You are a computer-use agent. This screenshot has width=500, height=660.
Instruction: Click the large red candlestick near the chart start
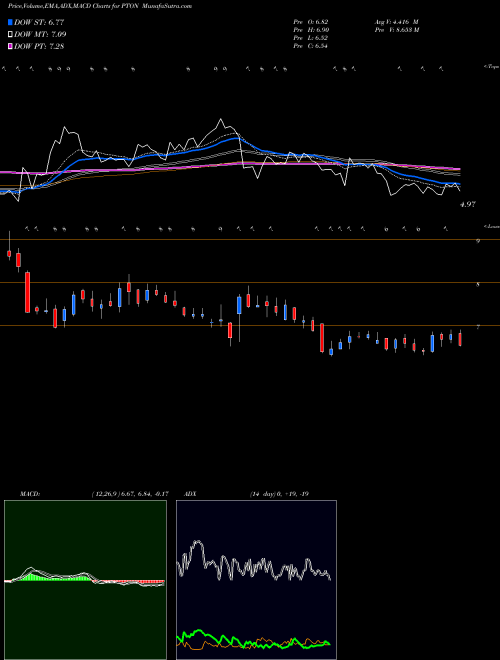(x=27, y=292)
